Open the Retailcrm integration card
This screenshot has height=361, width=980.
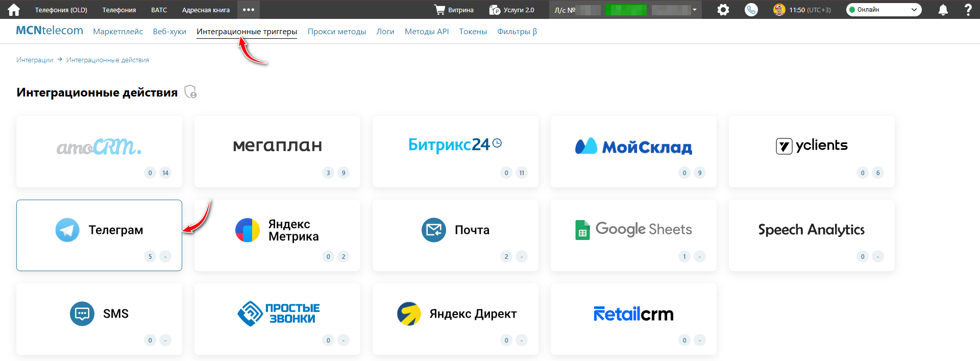[x=633, y=319]
